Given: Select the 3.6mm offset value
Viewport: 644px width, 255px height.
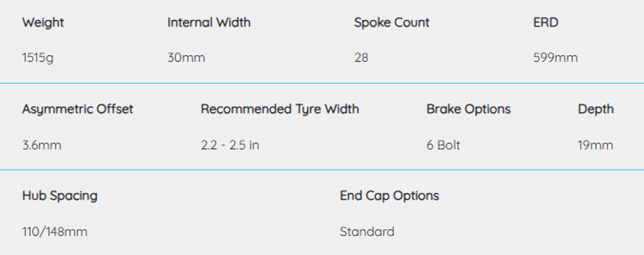Looking at the screenshot, I should 42,145.
